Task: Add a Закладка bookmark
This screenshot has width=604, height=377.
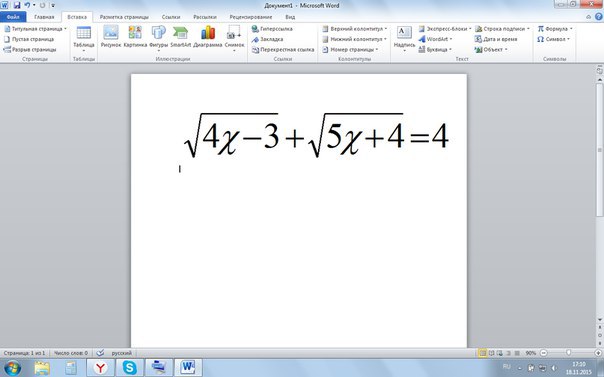Action: tap(267, 39)
